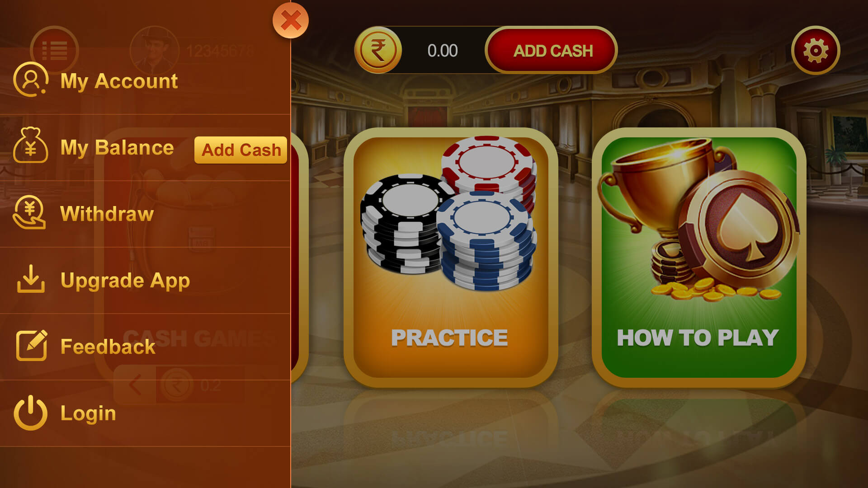Click the Login power icon
This screenshot has height=488, width=868.
(30, 412)
